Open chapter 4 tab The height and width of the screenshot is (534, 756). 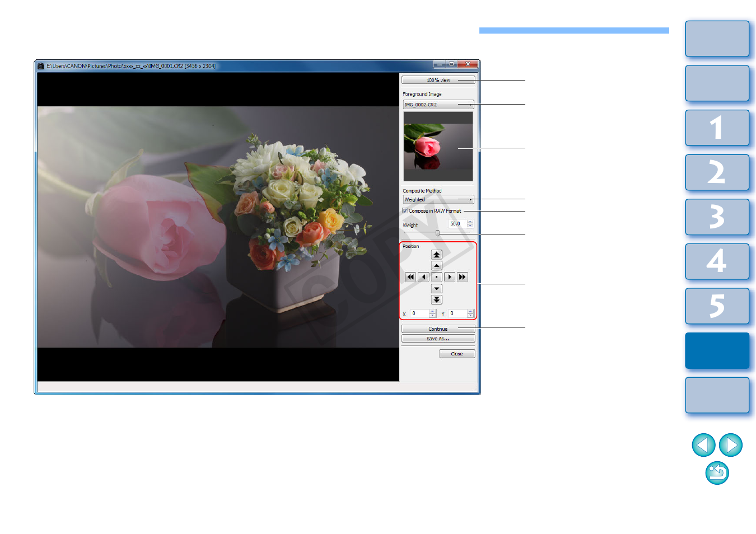pos(717,261)
